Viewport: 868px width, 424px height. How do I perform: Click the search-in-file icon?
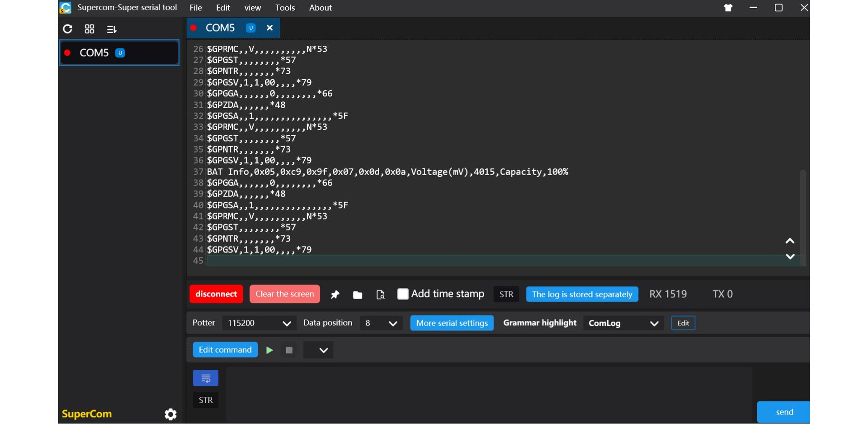coord(380,295)
